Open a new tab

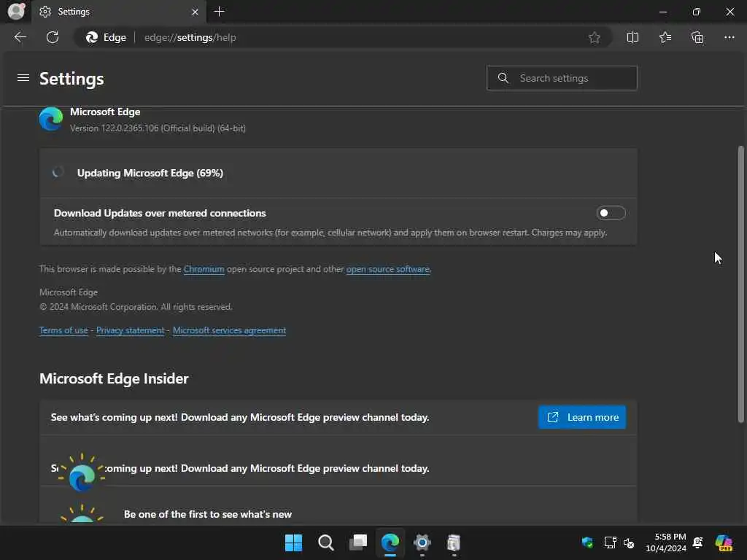pyautogui.click(x=219, y=12)
